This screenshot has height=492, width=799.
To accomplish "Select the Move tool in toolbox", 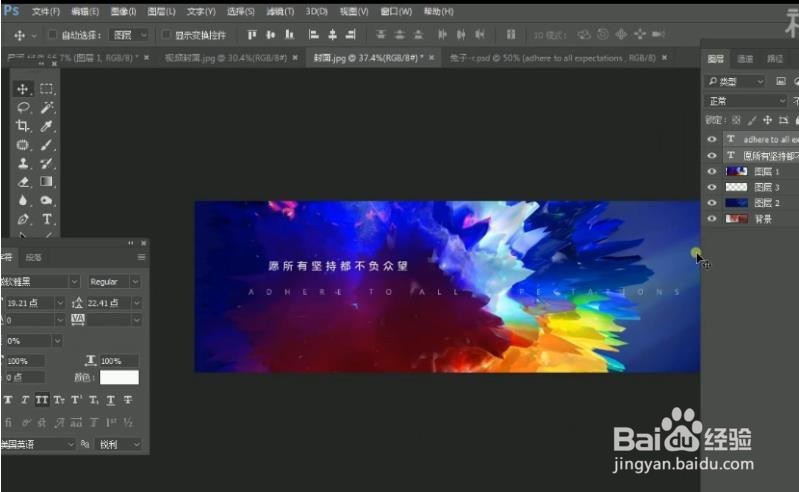I will tap(22, 89).
